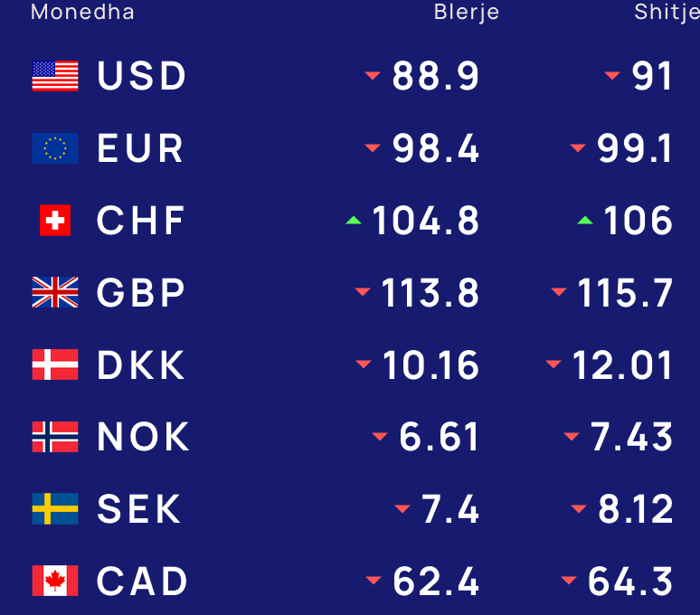Click red down arrow beside USD 88.9
Viewport: 700px width, 615px height.
(373, 76)
